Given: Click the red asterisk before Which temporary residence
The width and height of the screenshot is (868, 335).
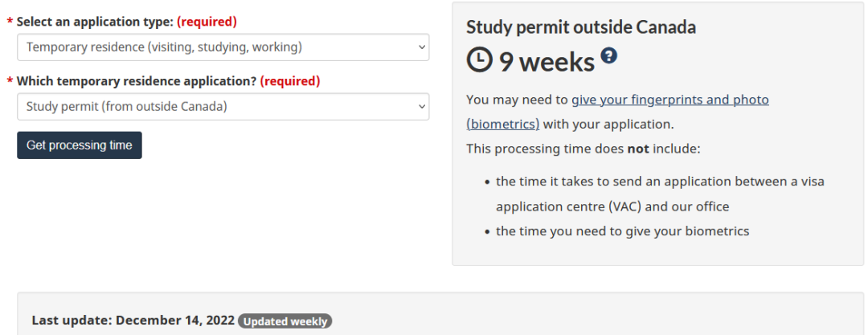Looking at the screenshot, I should (9, 82).
